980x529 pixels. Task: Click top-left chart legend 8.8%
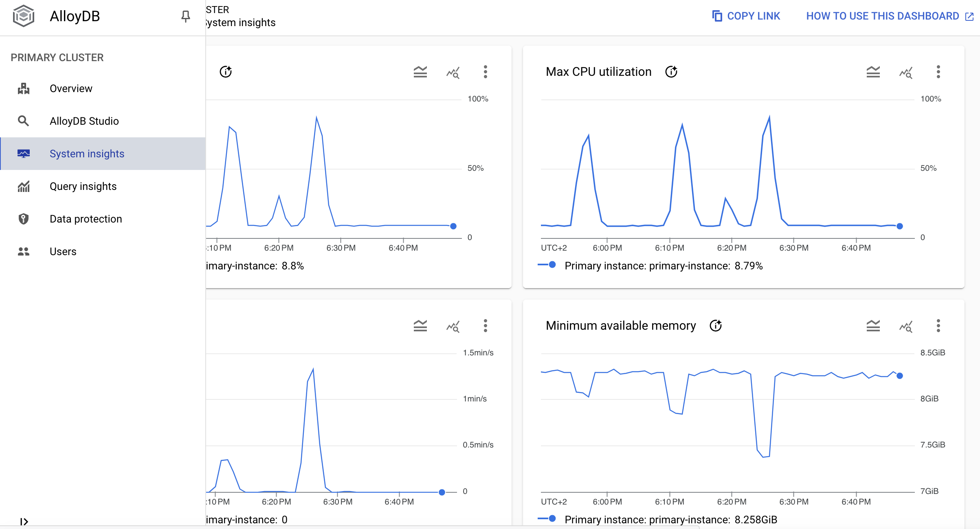(x=255, y=266)
